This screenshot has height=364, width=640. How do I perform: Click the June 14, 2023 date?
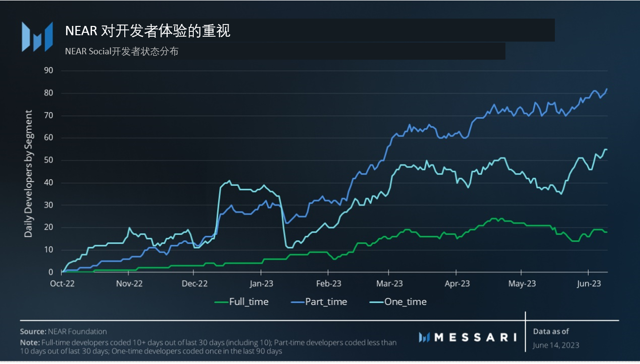tap(556, 345)
